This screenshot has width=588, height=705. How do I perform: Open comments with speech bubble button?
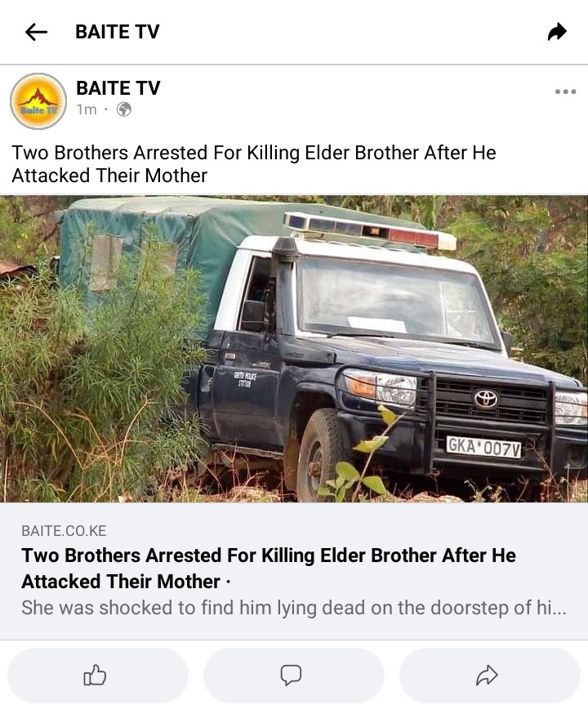tap(293, 676)
